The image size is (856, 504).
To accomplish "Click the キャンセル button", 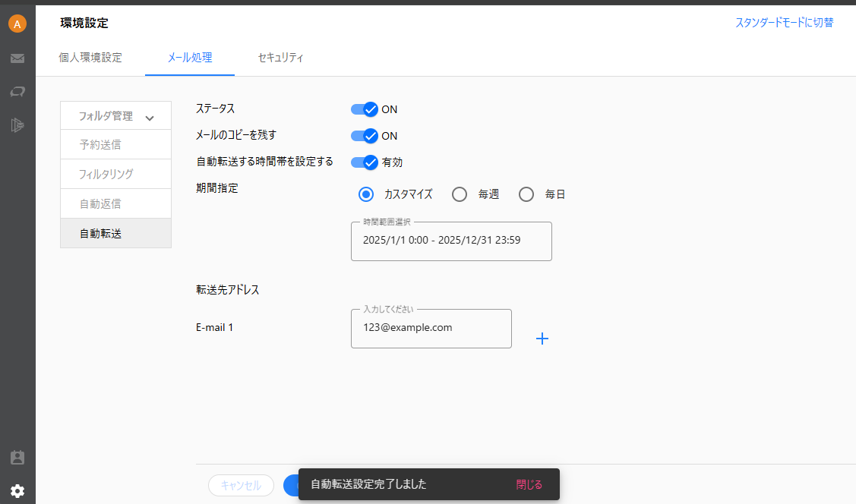I will pos(241,486).
